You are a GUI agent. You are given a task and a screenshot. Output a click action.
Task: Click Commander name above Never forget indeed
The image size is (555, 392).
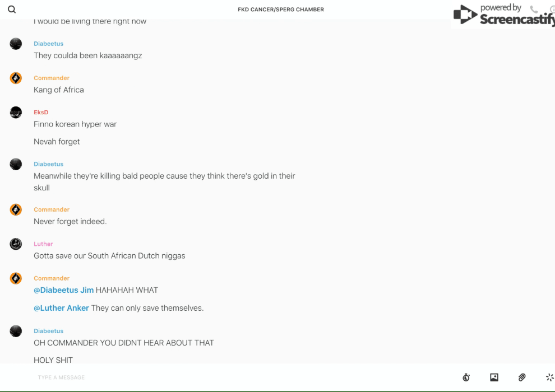[52, 209]
